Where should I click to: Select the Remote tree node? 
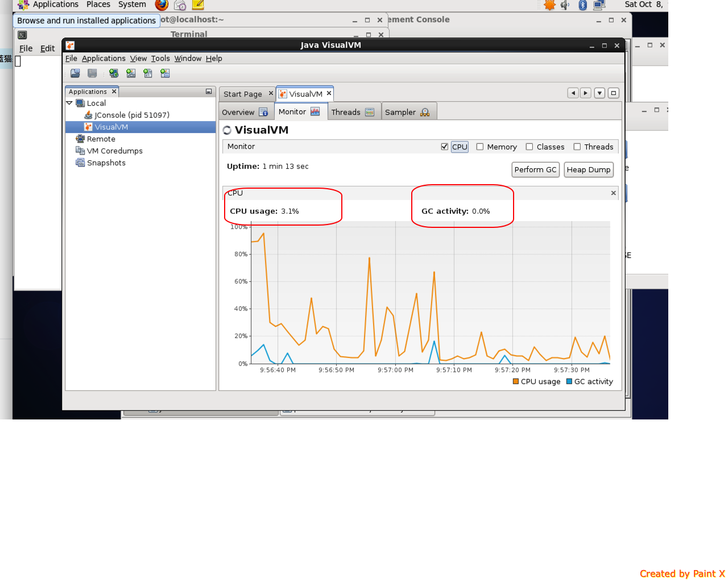coord(101,139)
